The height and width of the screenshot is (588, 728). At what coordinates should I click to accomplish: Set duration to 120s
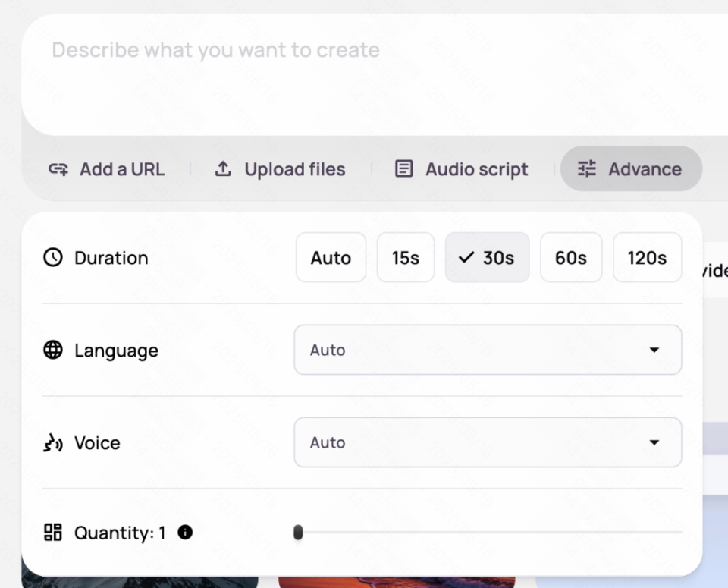coord(647,258)
